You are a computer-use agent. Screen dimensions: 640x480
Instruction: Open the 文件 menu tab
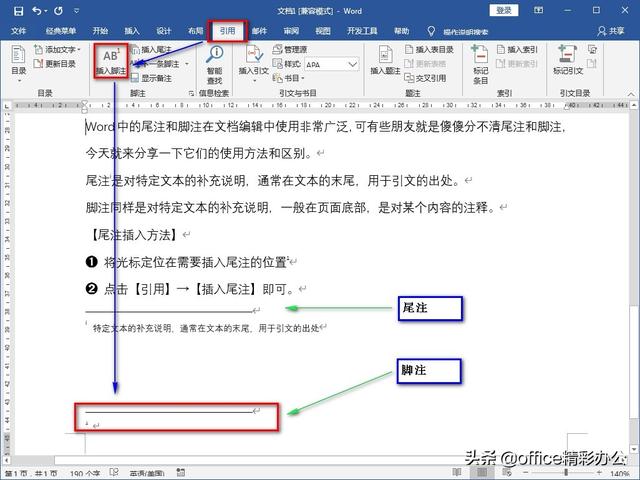point(18,31)
